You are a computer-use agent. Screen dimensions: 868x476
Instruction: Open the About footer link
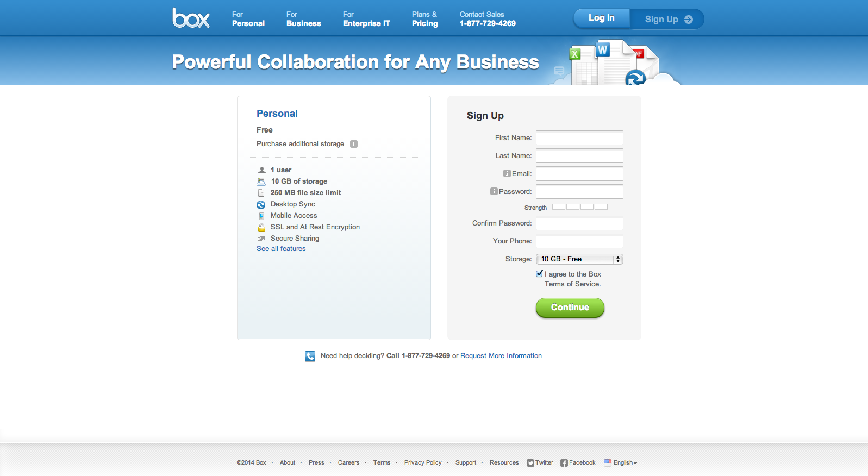pos(288,463)
